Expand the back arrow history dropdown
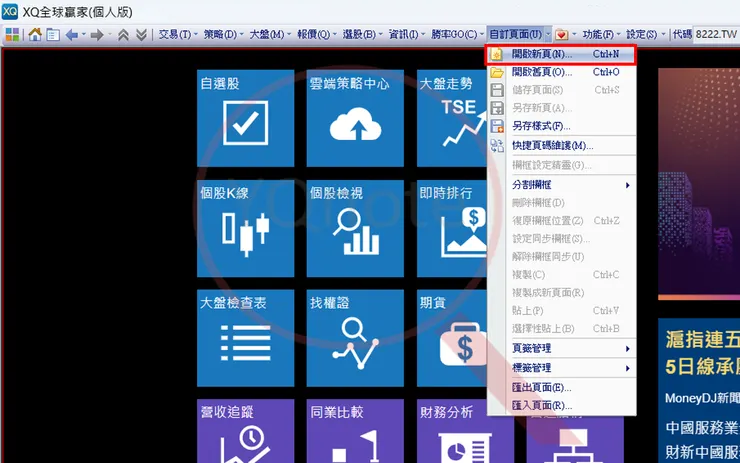The image size is (740, 463). pos(84,35)
